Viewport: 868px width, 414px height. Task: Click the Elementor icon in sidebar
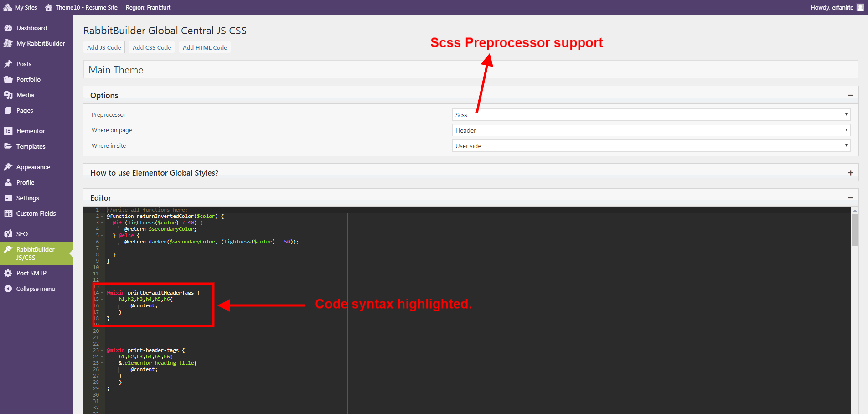click(x=8, y=131)
